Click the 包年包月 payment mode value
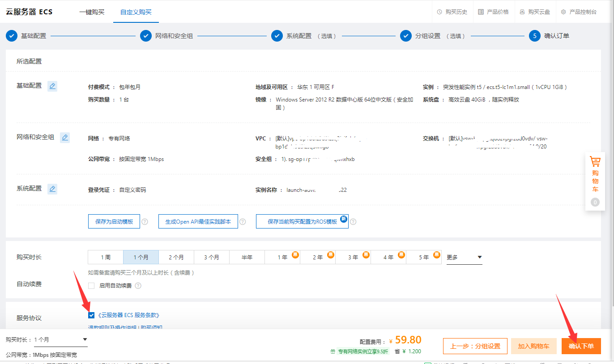Viewport: 614px width, 364px height. pyautogui.click(x=130, y=87)
